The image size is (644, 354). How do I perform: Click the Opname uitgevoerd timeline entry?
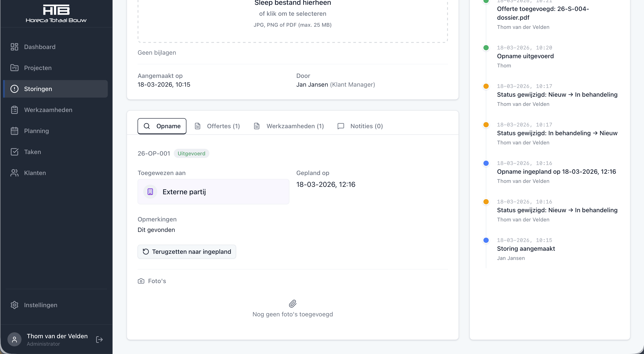pos(525,56)
